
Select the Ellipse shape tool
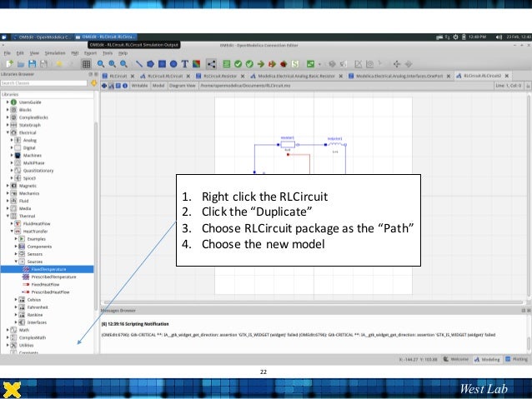173,63
